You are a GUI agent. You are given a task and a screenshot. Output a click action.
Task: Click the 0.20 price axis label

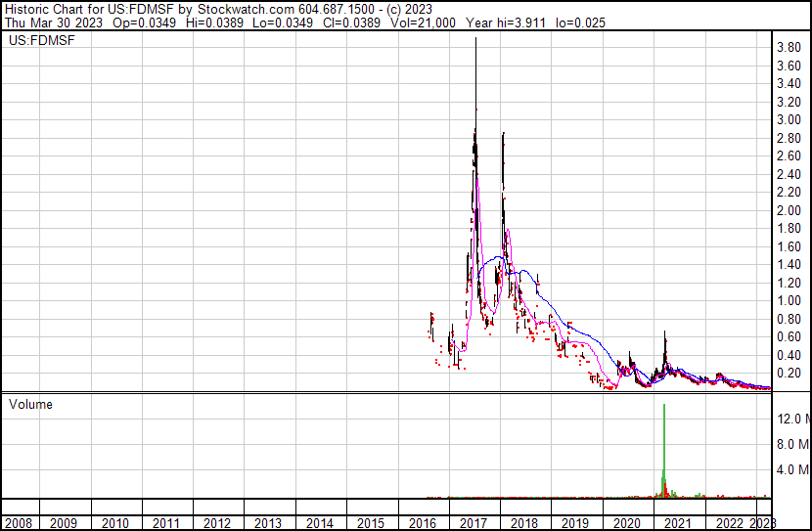pyautogui.click(x=789, y=374)
